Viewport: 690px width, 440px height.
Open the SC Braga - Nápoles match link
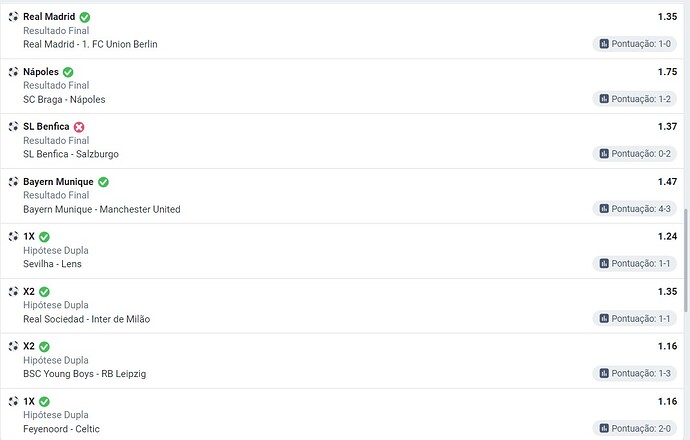(x=64, y=99)
